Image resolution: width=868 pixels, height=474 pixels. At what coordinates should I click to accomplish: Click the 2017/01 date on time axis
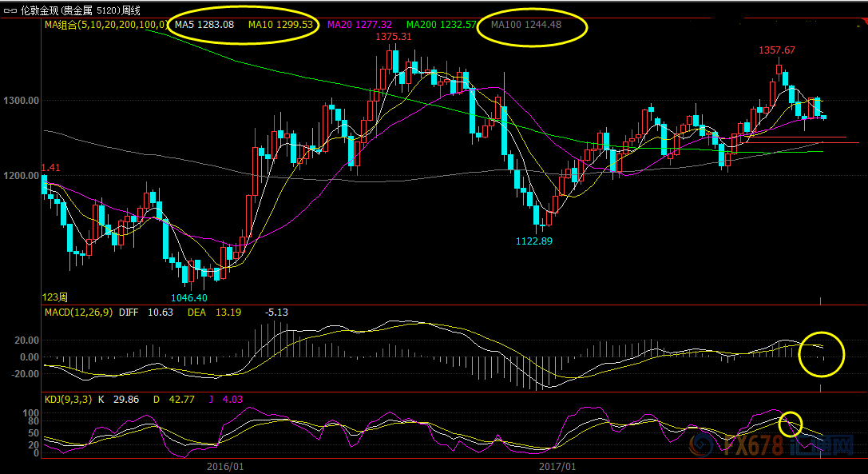[x=557, y=465]
